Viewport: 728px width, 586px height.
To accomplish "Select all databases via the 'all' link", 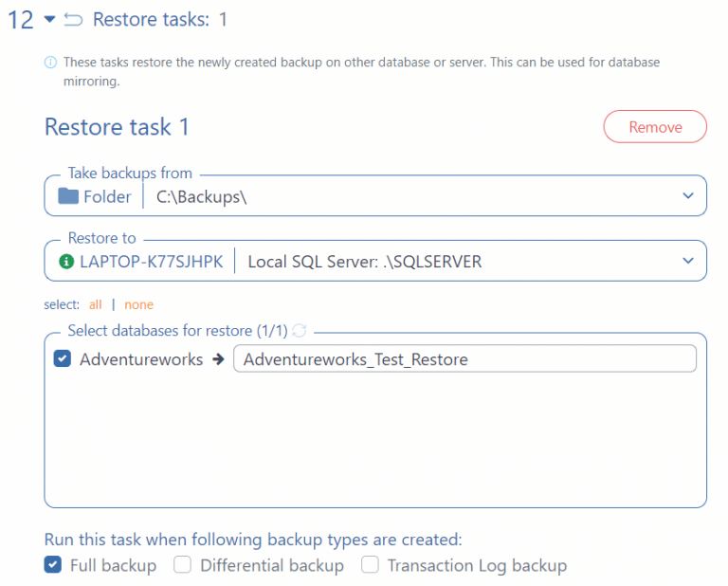I will [95, 304].
